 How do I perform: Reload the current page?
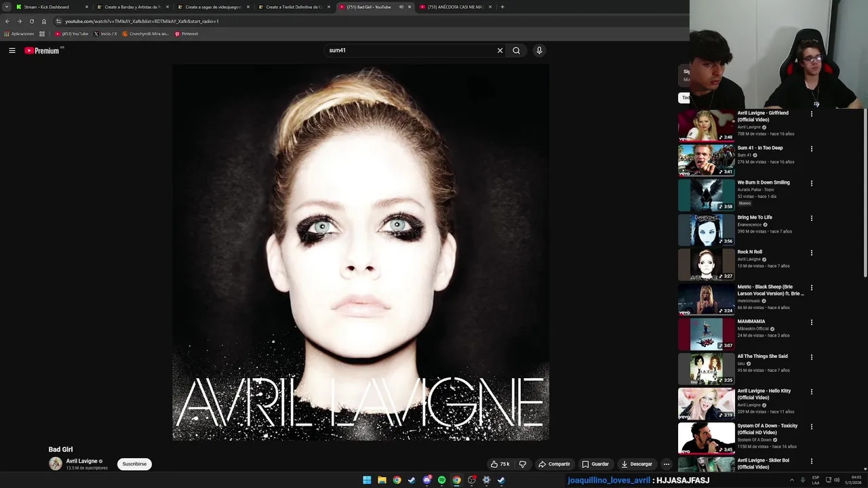click(31, 21)
